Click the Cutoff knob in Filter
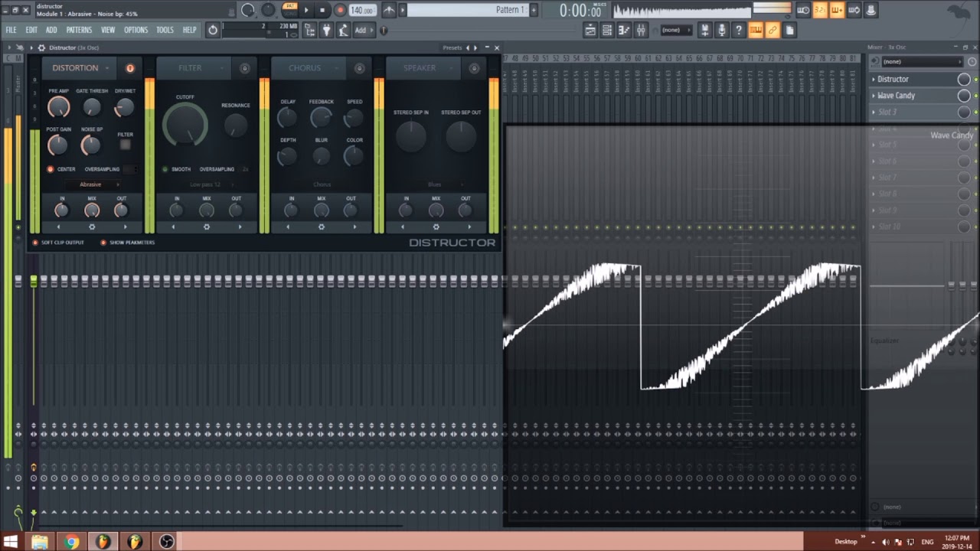The image size is (980, 551). (x=185, y=124)
